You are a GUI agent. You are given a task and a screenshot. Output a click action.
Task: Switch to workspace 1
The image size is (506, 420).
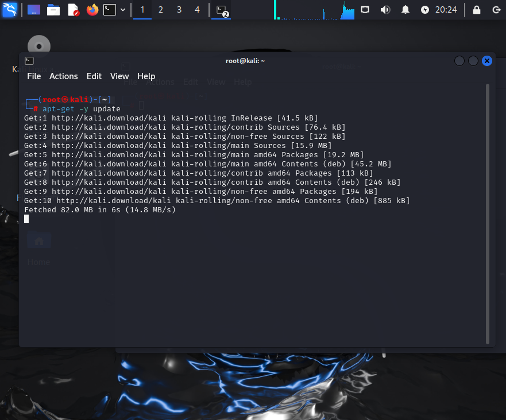[142, 10]
